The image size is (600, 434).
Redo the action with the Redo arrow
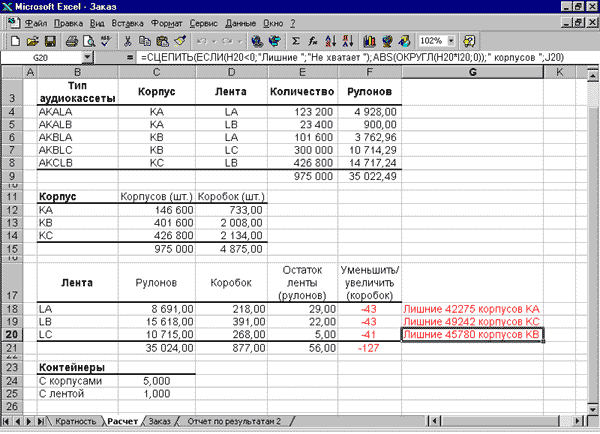click(228, 41)
